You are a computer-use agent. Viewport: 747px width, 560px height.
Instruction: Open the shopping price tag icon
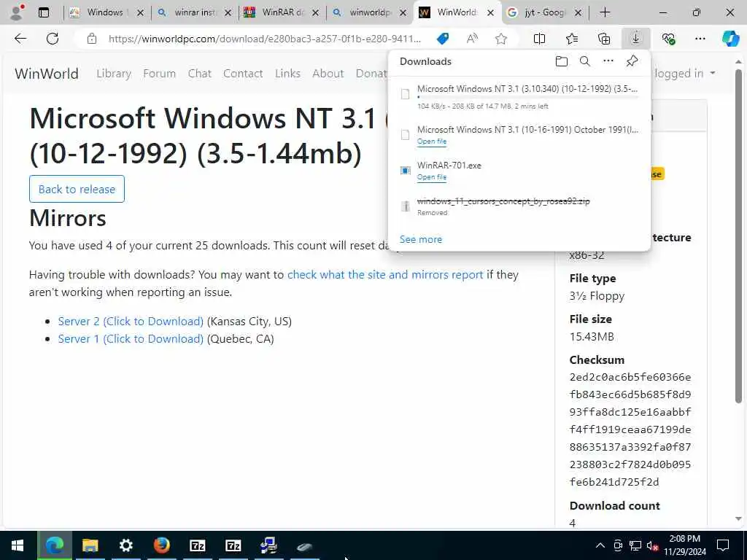click(443, 39)
